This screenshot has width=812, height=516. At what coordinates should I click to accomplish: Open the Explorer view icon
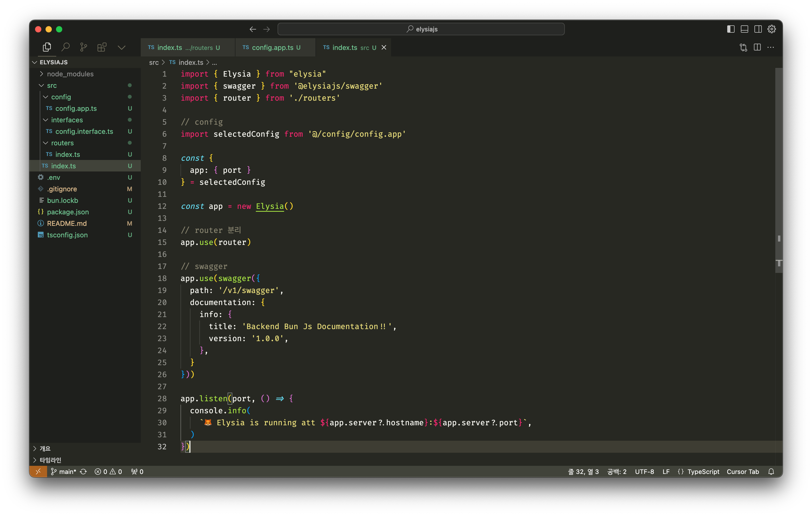point(47,47)
